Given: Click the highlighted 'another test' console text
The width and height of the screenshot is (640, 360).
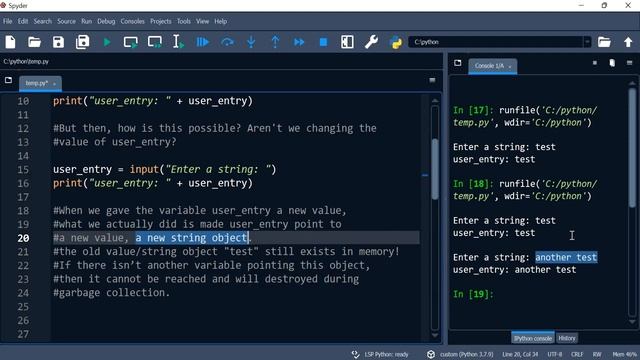Looking at the screenshot, I should [566, 257].
